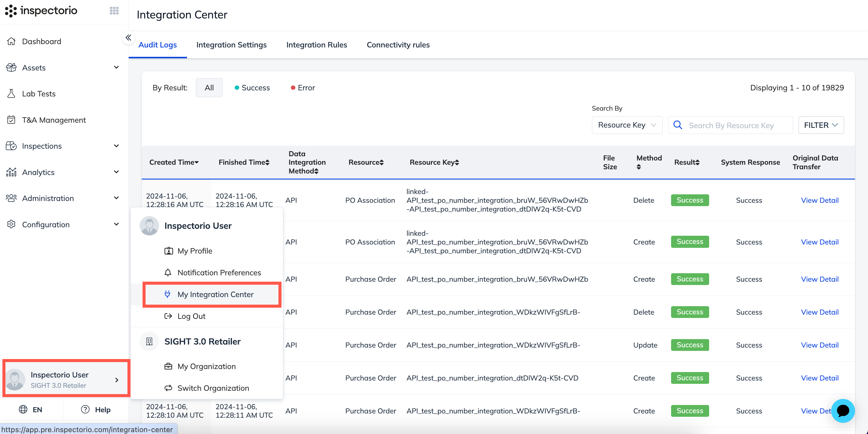Sort by Created Time column
The width and height of the screenshot is (868, 434).
tap(174, 162)
